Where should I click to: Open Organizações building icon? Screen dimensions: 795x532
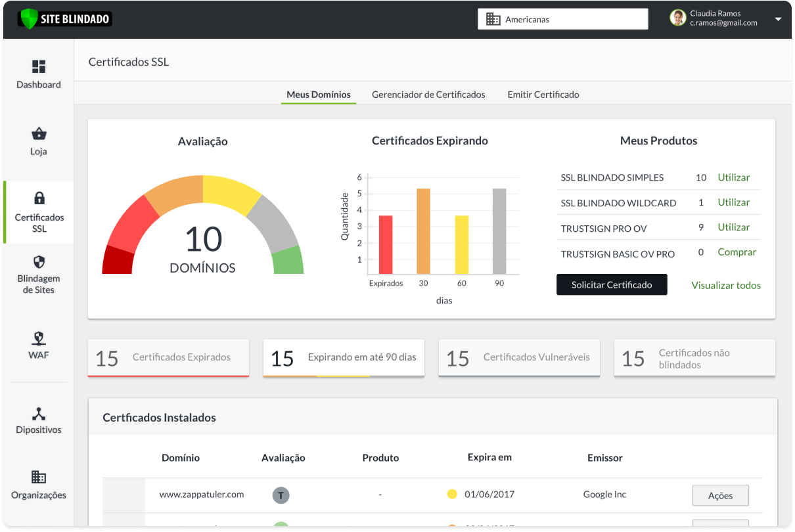[39, 477]
